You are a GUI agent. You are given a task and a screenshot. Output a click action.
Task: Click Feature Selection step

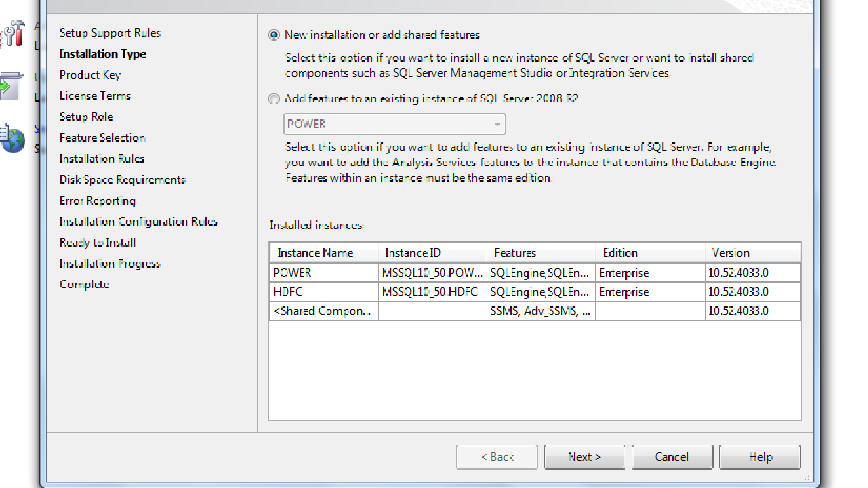(x=102, y=138)
